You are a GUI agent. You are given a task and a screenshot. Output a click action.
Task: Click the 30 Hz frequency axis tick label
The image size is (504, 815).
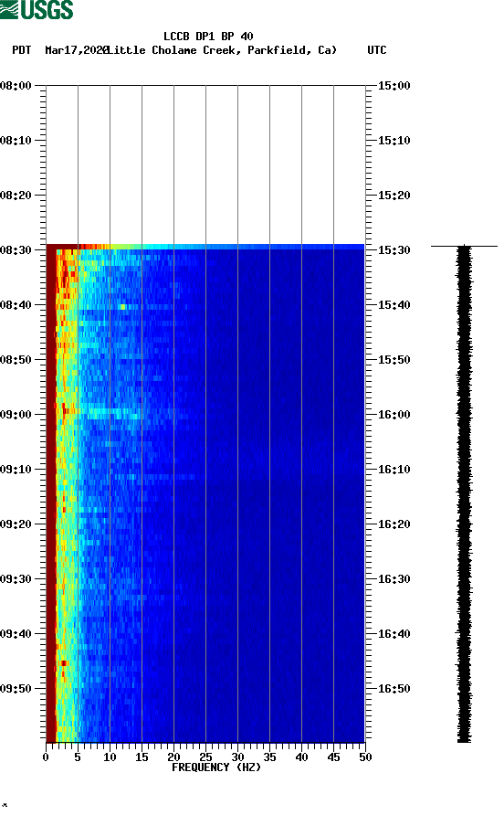coord(237,757)
